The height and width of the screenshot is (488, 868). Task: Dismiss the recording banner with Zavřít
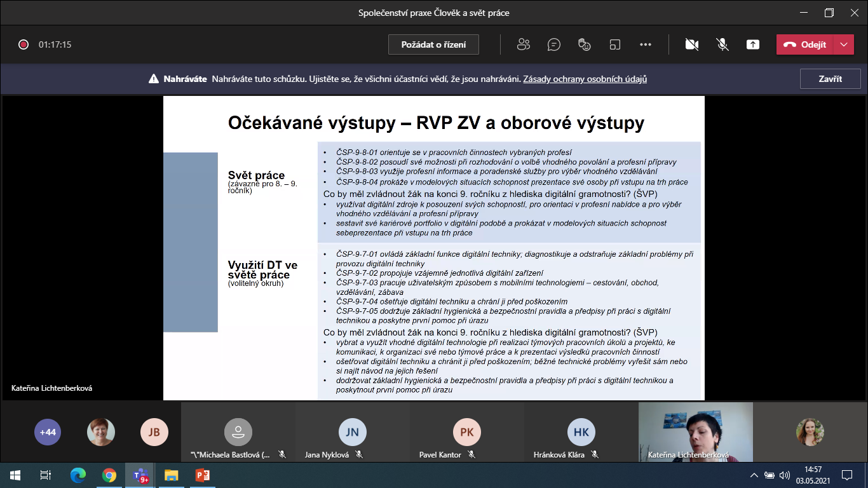(x=830, y=79)
